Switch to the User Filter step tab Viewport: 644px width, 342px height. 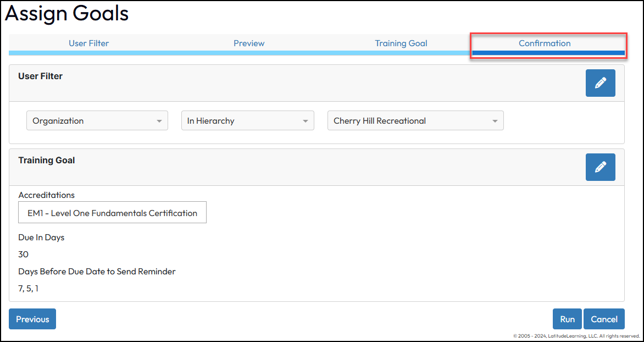tap(88, 43)
